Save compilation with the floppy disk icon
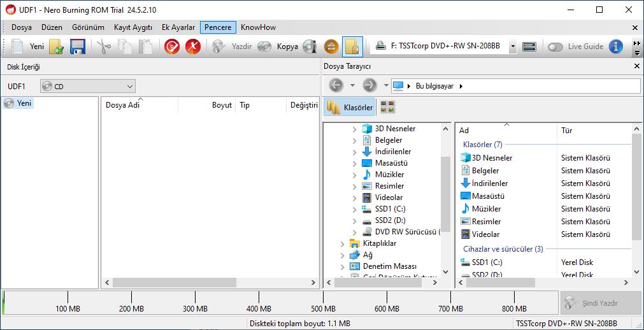644x330 pixels. 77,47
